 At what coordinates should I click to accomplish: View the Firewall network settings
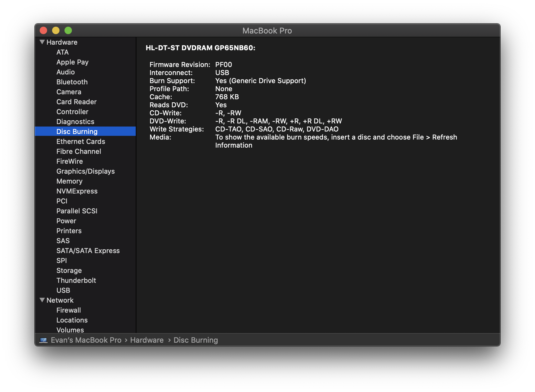(x=69, y=310)
